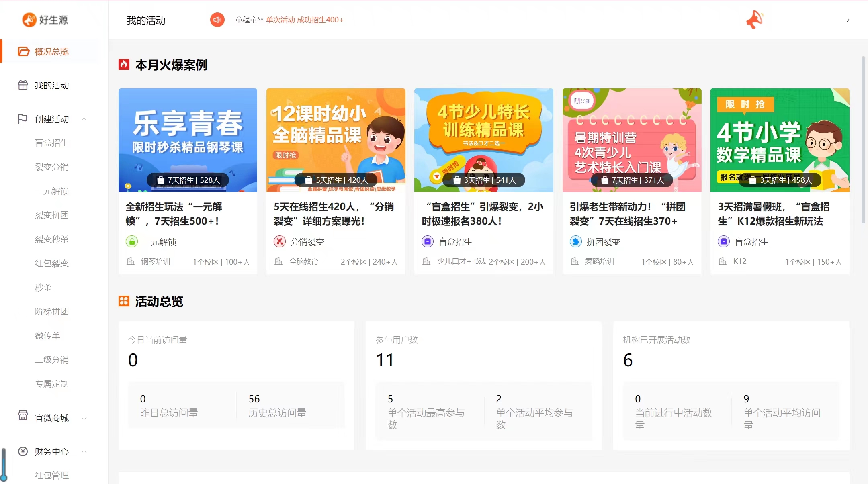This screenshot has height=484, width=868.
Task: Click the megaphone icon in top bar
Action: pos(754,20)
